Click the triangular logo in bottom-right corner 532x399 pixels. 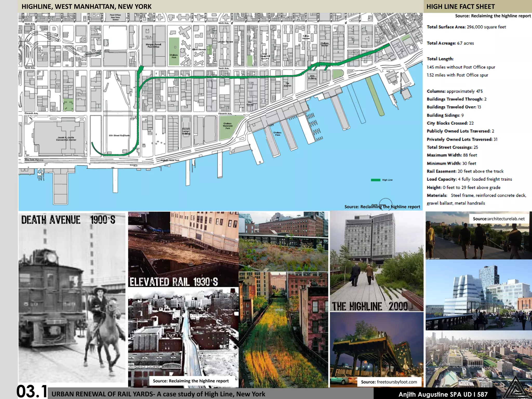pyautogui.click(x=516, y=388)
